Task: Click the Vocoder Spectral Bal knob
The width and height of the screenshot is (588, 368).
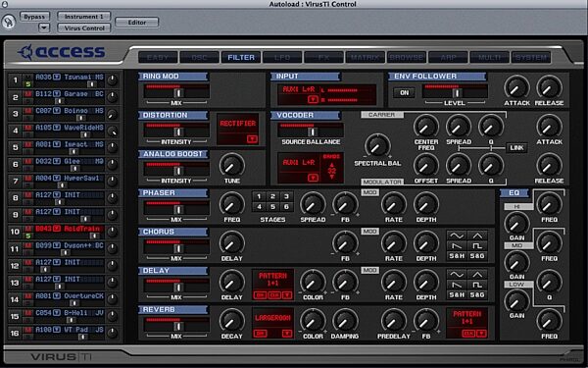Action: [377, 146]
